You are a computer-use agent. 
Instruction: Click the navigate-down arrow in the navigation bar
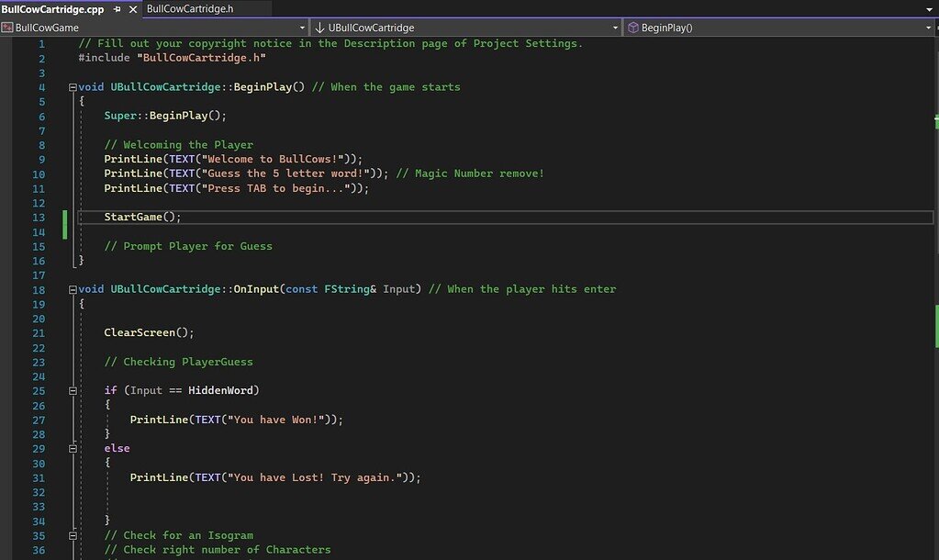[x=319, y=28]
